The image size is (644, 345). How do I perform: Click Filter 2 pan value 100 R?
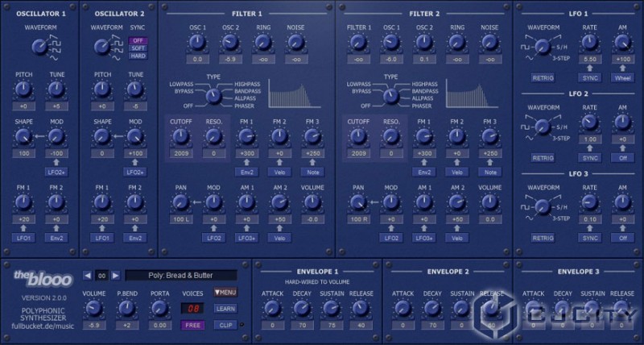click(358, 219)
